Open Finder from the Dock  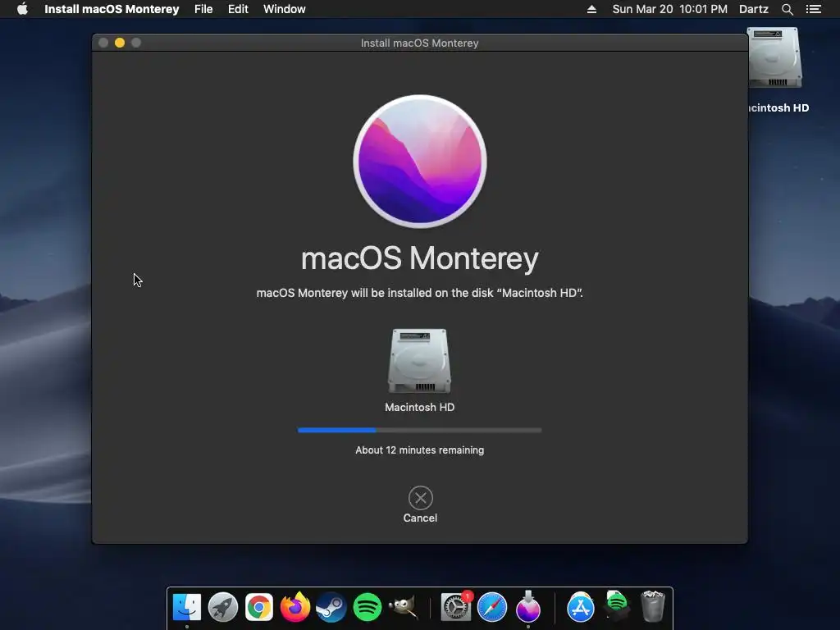187,607
